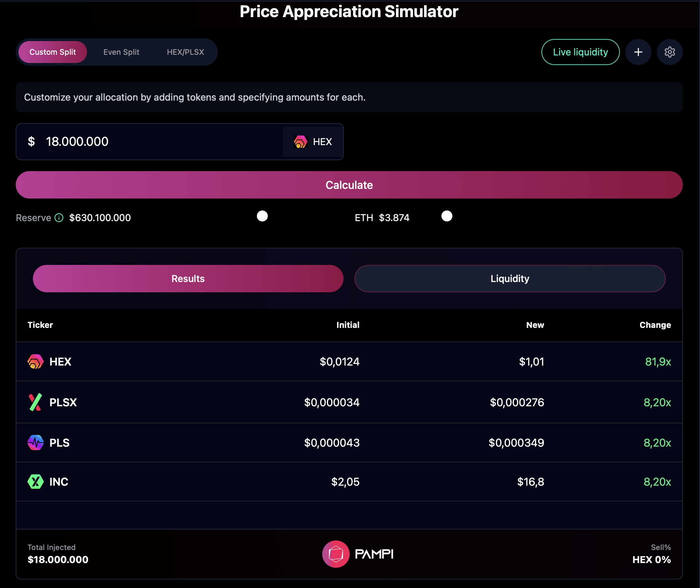Click the PLSX row token icon
Screen dimensions: 700x588
(35, 402)
